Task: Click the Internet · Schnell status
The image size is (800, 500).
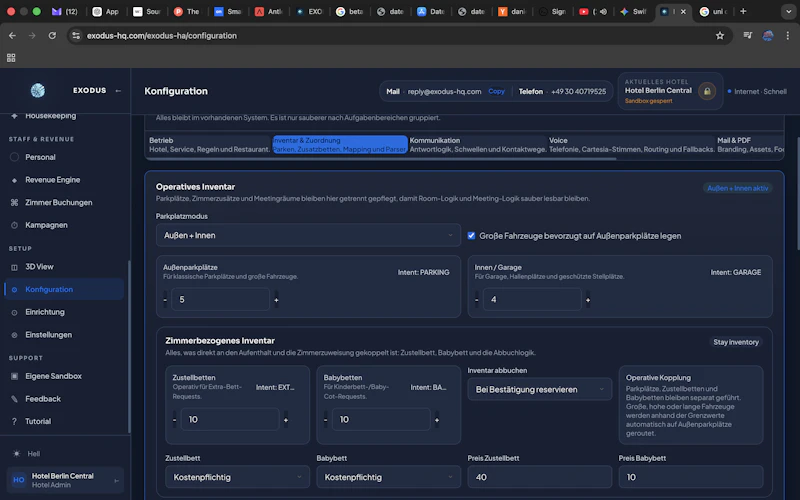Action: click(757, 91)
